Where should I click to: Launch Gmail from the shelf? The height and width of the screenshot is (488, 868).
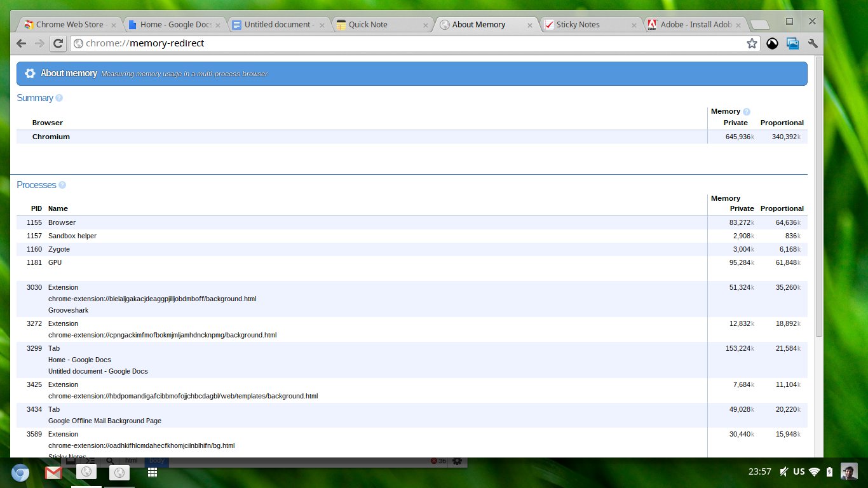point(53,472)
